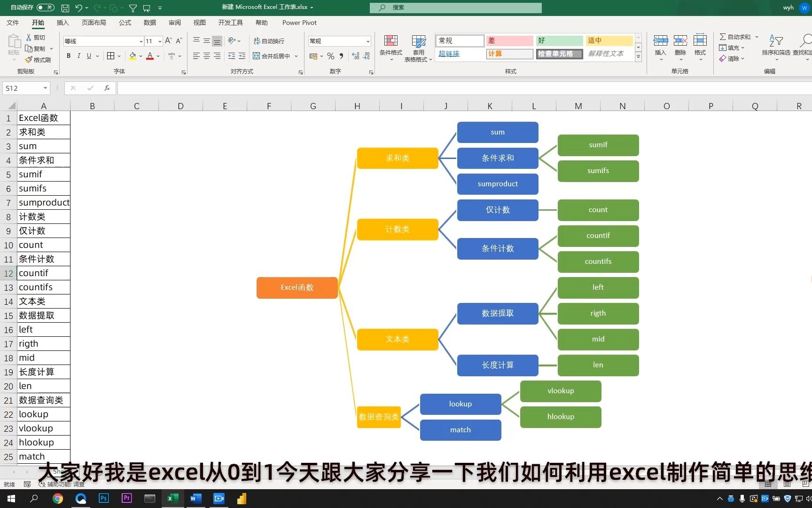Click the filter funnel icon in quick access
Viewport: 812px width, 508px height.
[133, 8]
